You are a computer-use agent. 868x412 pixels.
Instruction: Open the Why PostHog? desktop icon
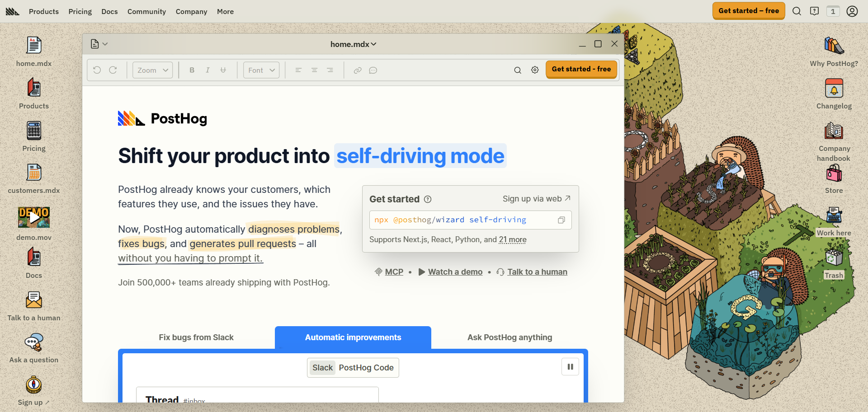point(834,51)
